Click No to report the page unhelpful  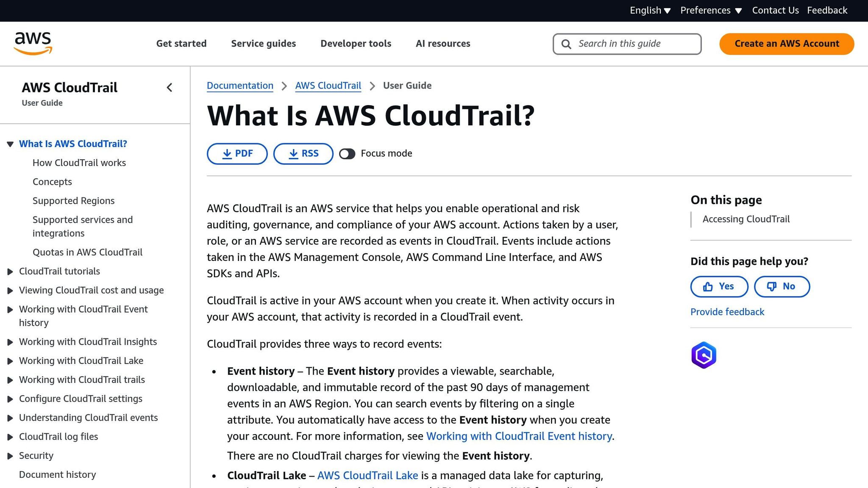782,286
